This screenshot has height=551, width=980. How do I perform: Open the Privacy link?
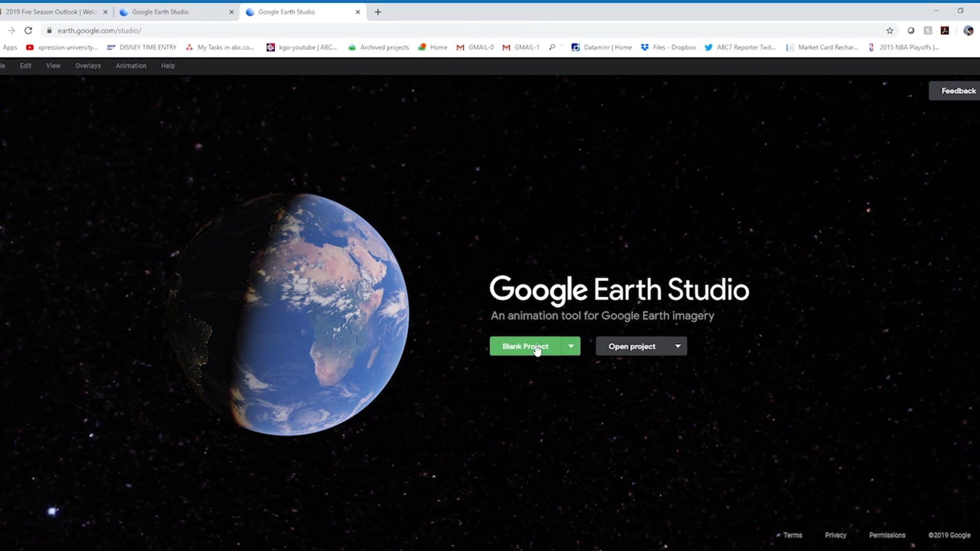click(x=835, y=535)
